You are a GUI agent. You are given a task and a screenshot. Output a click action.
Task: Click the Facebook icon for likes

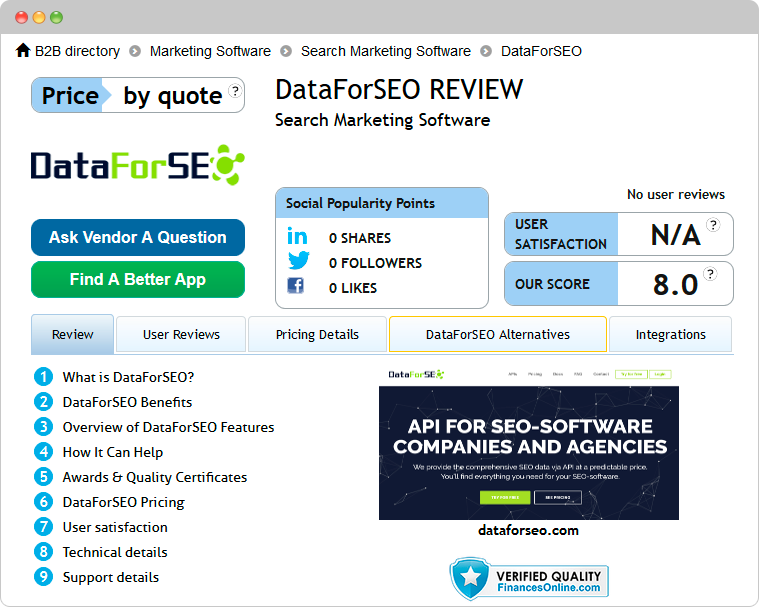(x=295, y=286)
